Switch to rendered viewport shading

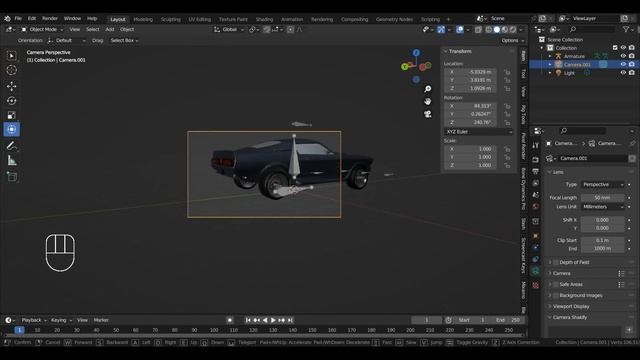tap(513, 29)
